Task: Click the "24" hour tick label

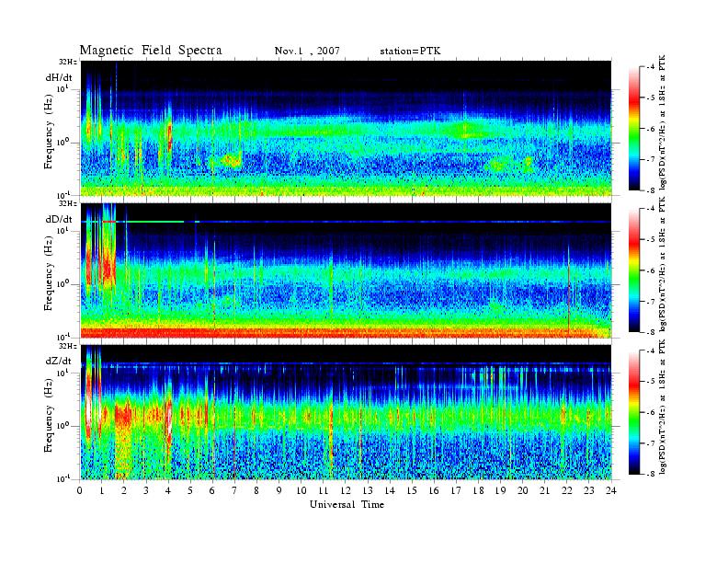Action: click(x=611, y=490)
